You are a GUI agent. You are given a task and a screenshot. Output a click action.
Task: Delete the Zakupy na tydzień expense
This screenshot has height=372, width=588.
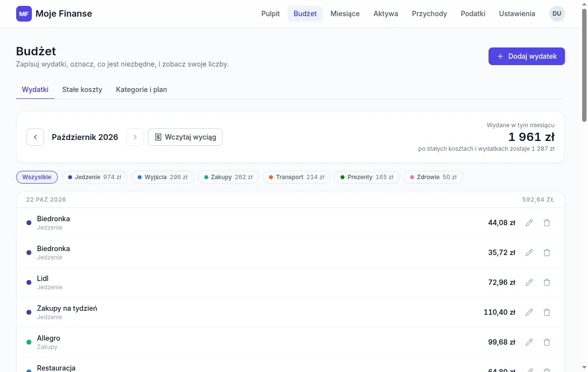pos(547,312)
